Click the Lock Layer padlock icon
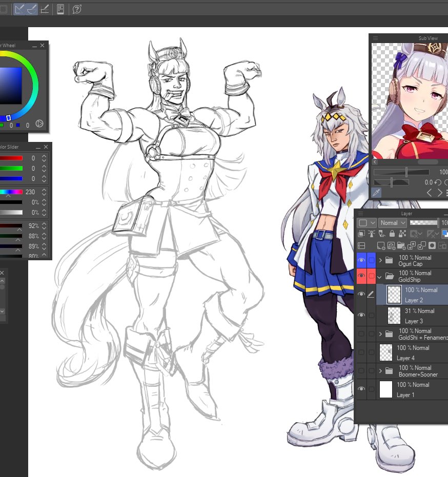The image size is (448, 477). click(x=392, y=234)
